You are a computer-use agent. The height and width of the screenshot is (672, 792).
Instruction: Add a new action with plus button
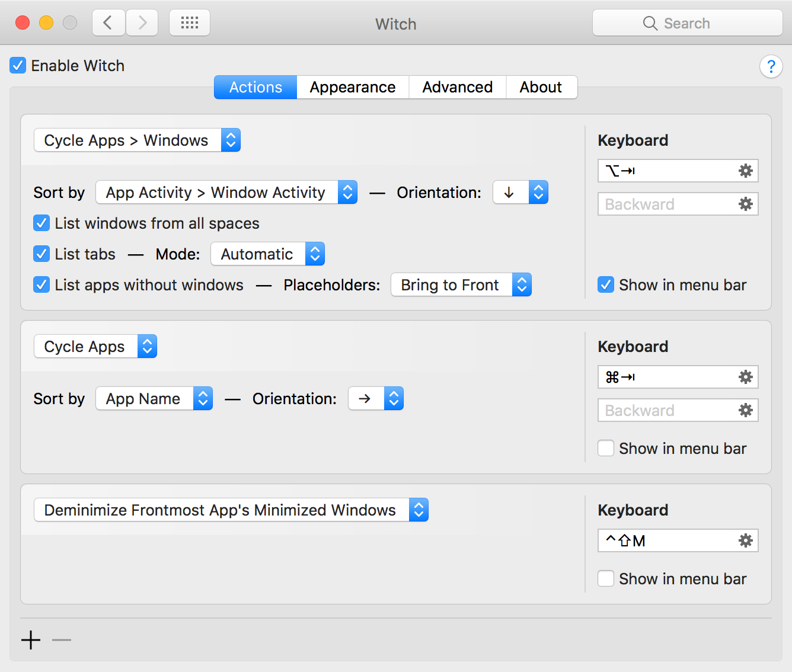coord(31,640)
